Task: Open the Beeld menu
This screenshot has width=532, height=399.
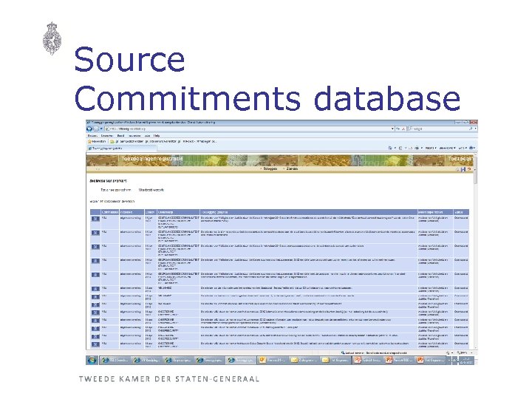Action: 120,135
